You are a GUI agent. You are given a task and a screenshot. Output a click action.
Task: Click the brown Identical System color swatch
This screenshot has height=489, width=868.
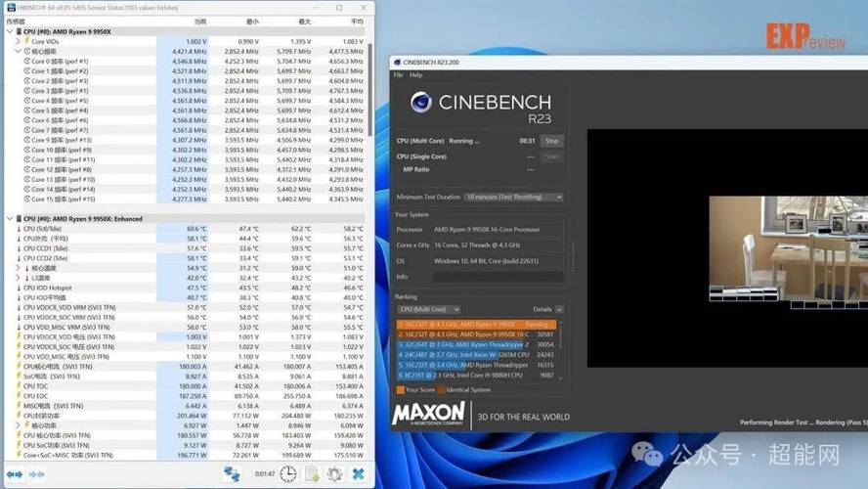(x=441, y=390)
